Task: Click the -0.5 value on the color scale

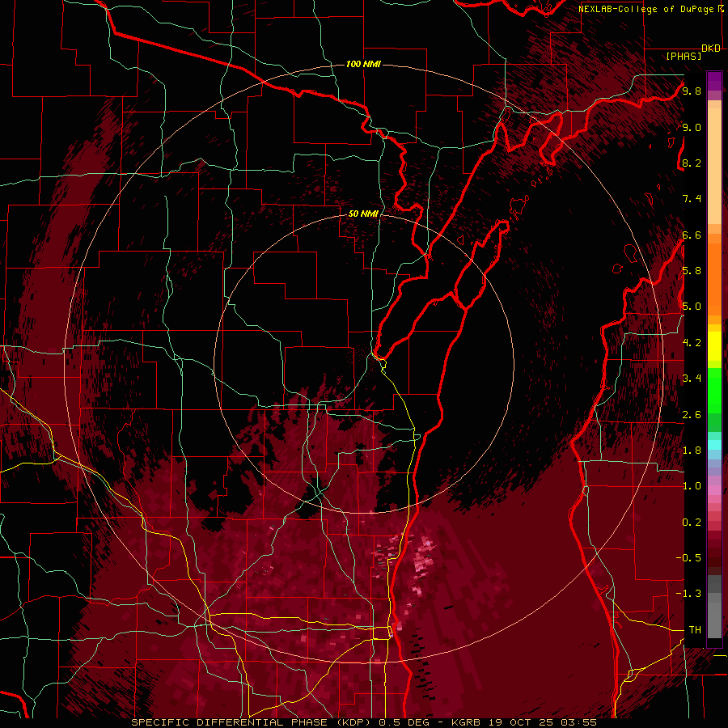Action: [689, 557]
